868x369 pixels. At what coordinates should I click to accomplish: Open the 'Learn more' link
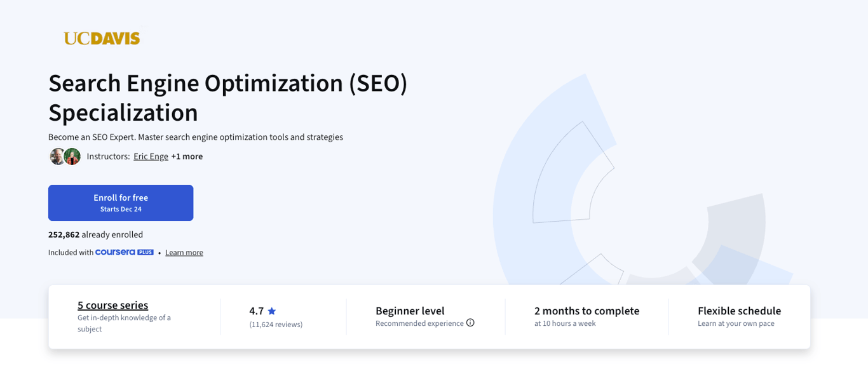click(184, 253)
